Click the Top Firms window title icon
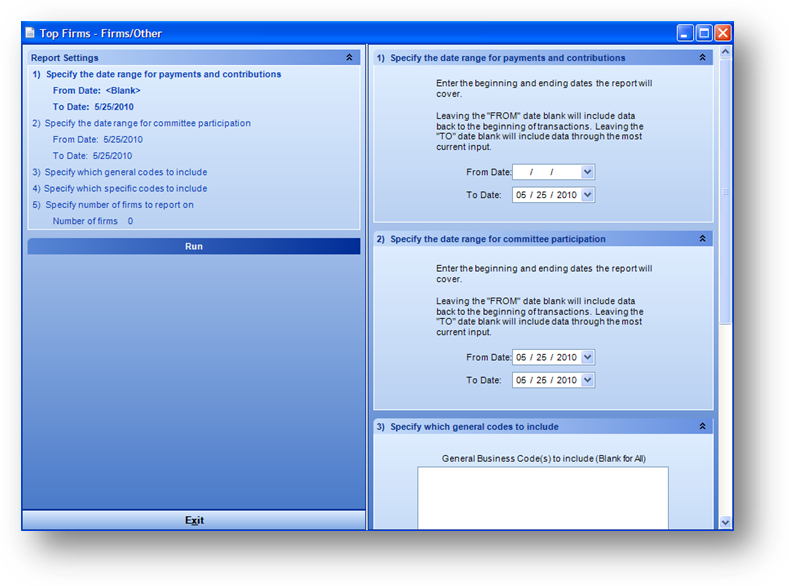The height and width of the screenshot is (586, 789). pyautogui.click(x=30, y=33)
